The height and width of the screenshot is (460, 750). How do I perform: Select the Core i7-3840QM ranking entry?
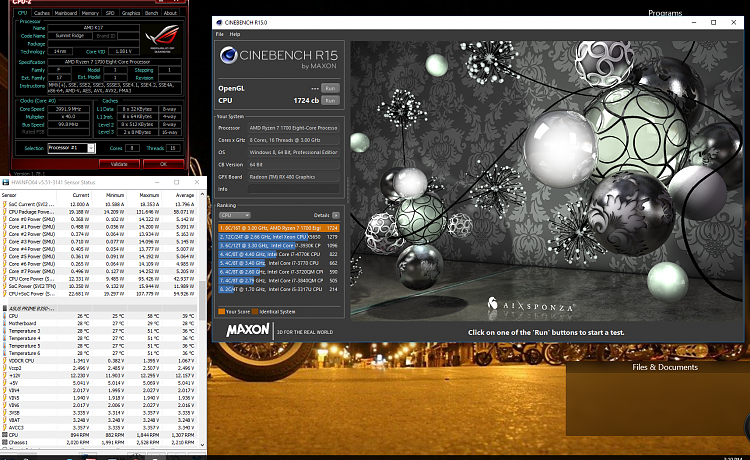(279, 281)
